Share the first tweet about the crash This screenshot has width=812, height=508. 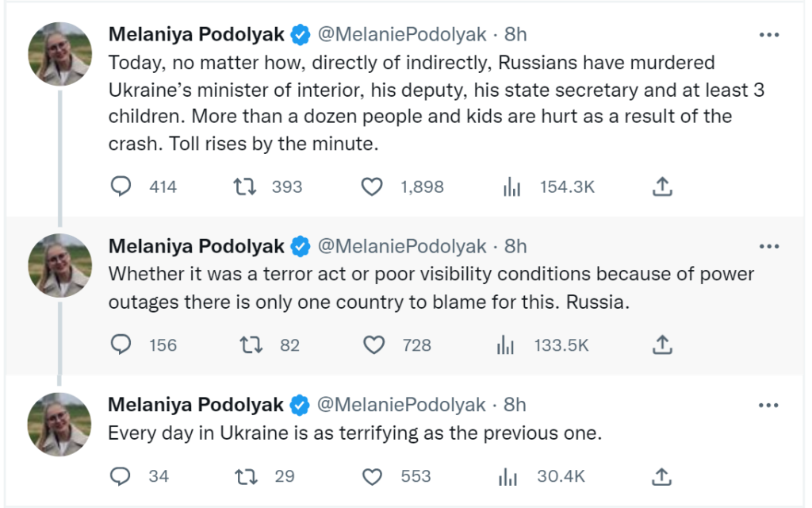662,187
